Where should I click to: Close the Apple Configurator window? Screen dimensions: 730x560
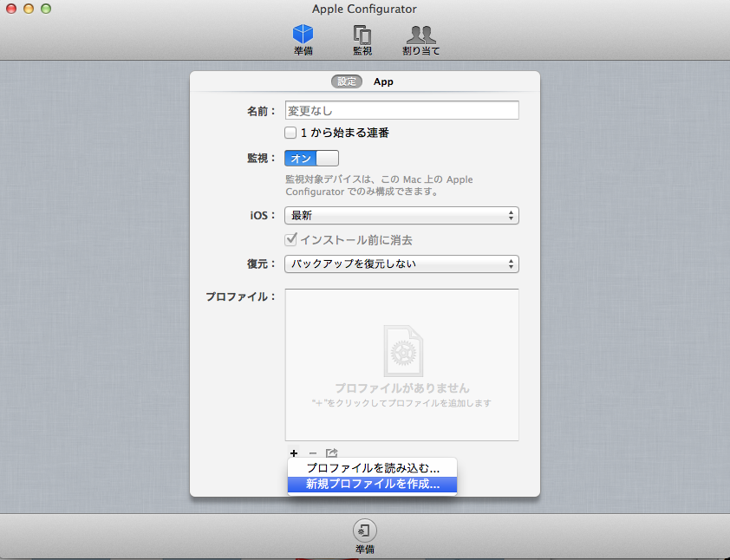[11, 9]
